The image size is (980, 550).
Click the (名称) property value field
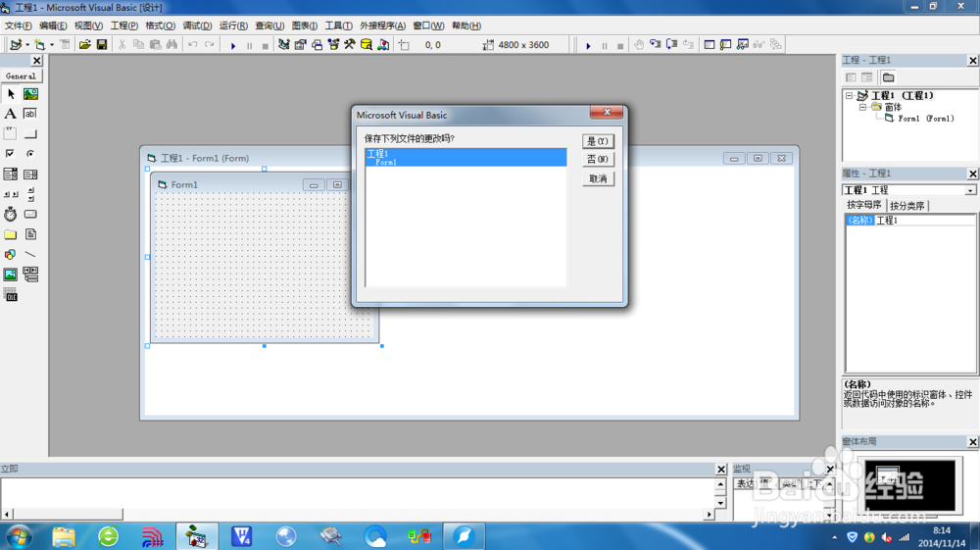pyautogui.click(x=924, y=220)
